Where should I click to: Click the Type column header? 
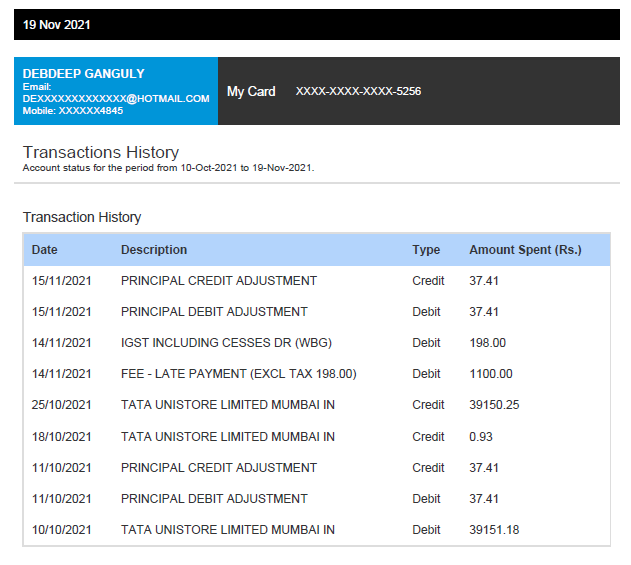pyautogui.click(x=426, y=250)
